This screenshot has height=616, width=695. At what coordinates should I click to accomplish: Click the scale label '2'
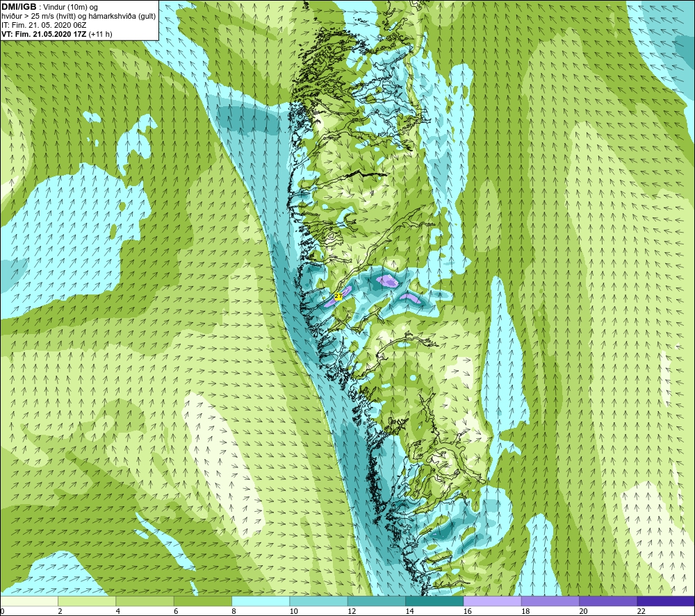[x=60, y=611]
